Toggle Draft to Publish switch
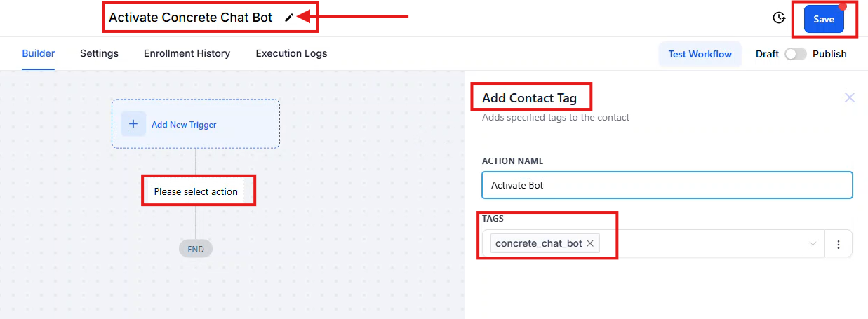 (x=795, y=54)
